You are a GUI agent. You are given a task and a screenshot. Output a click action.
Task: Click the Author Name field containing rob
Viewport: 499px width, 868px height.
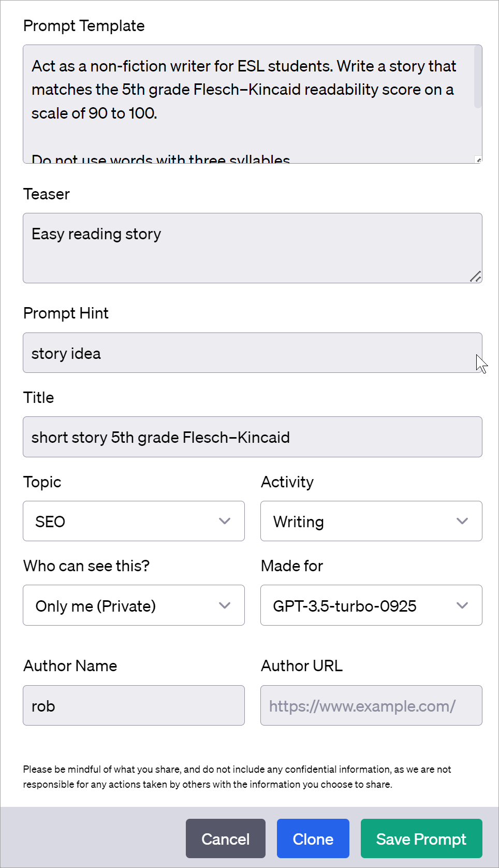[x=134, y=705]
